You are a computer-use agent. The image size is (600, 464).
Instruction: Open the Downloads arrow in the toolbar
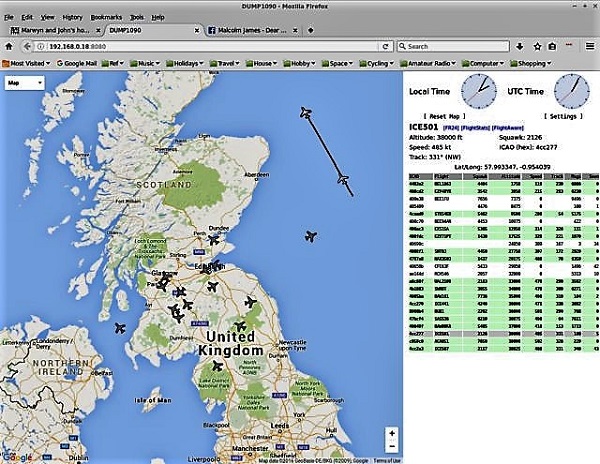click(x=520, y=46)
